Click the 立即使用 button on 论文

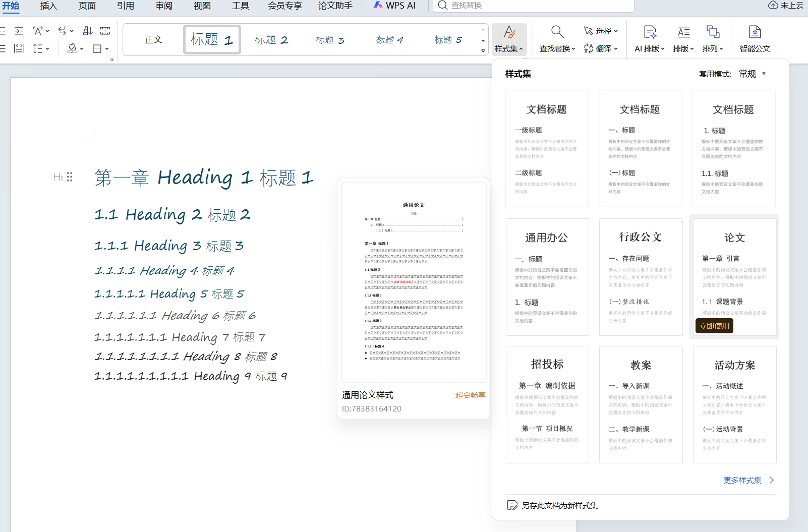tap(714, 326)
